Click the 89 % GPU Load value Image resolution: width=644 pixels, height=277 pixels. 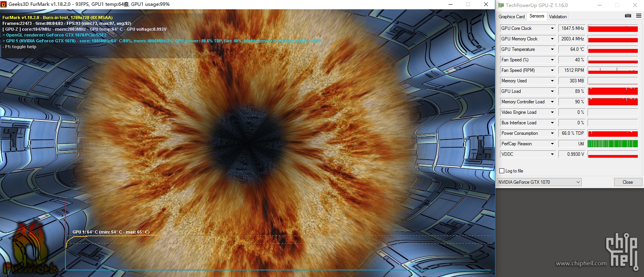(572, 91)
